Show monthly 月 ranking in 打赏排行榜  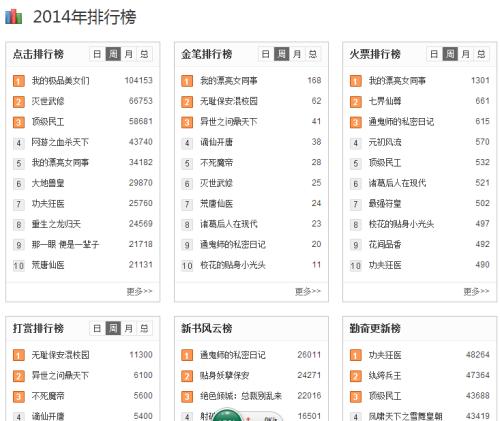click(x=129, y=328)
